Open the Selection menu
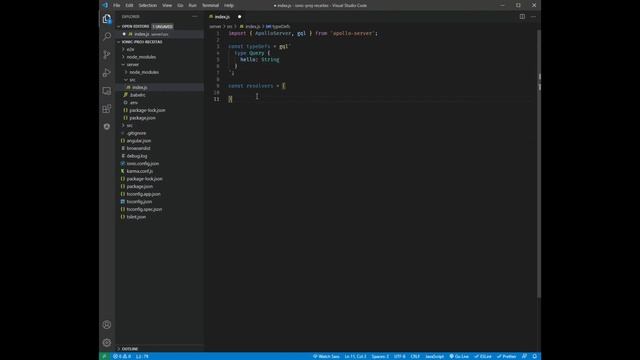Viewport: 640px width, 360px height. 148,5
